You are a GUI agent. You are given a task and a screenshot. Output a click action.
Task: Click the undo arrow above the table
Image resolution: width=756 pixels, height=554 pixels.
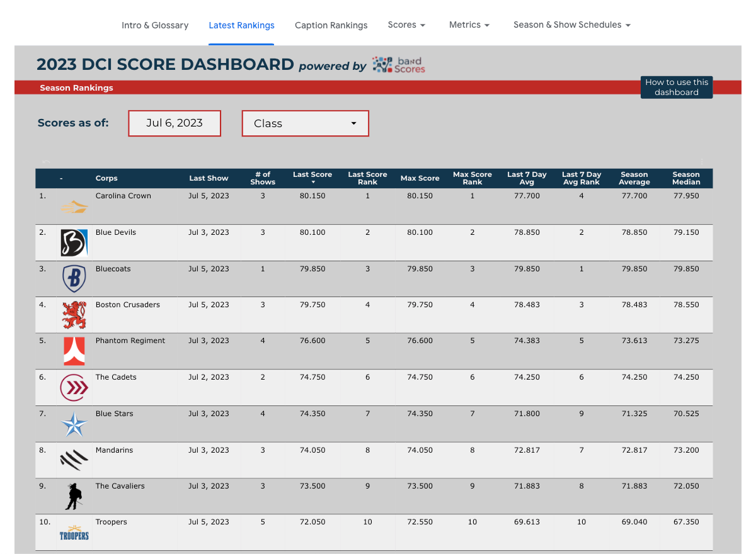[45, 162]
